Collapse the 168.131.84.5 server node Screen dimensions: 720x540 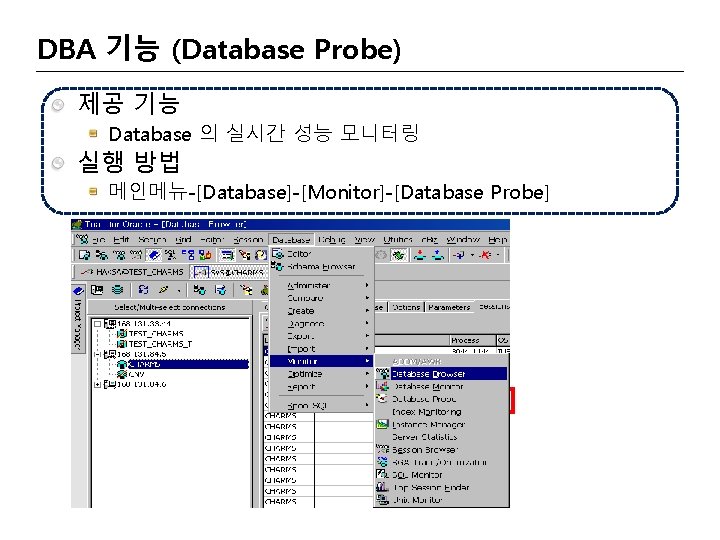[97, 354]
